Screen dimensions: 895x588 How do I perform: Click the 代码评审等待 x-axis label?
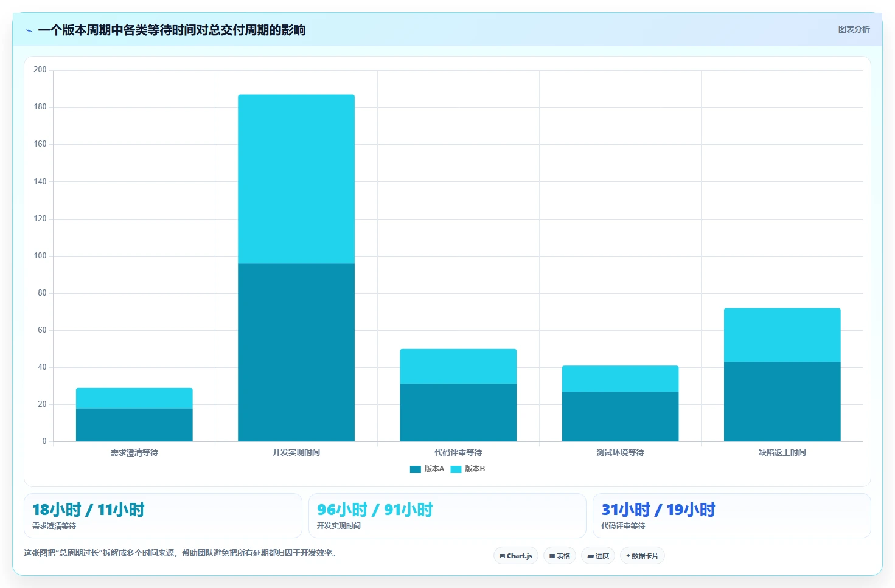point(458,452)
